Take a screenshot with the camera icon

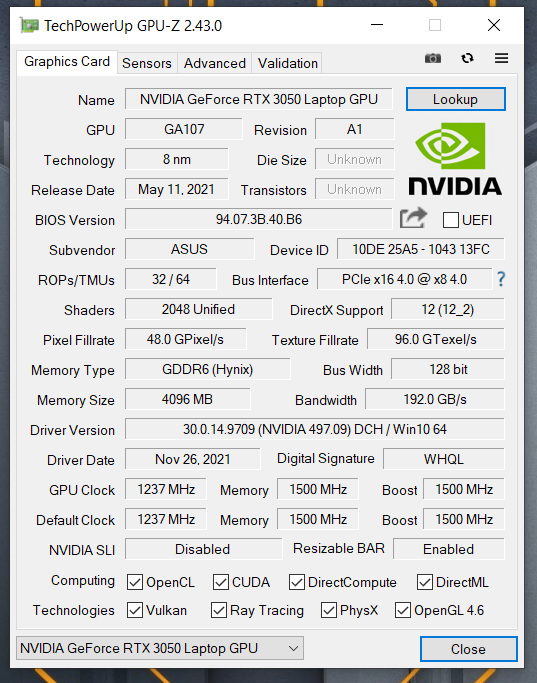click(432, 58)
